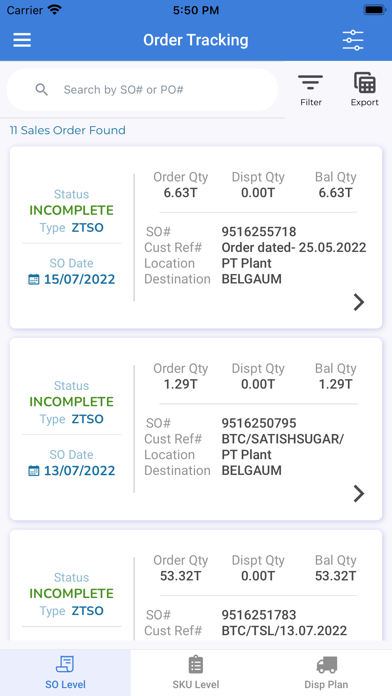Screen dimensions: 392x696
Task: Tap the calendar icon beside 15/07/2022
Action: 34,280
